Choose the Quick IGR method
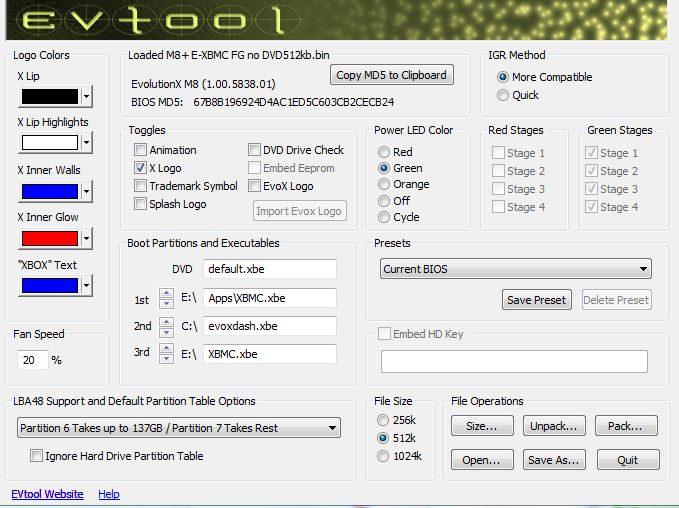Screen dimensions: 679x508 [502, 95]
